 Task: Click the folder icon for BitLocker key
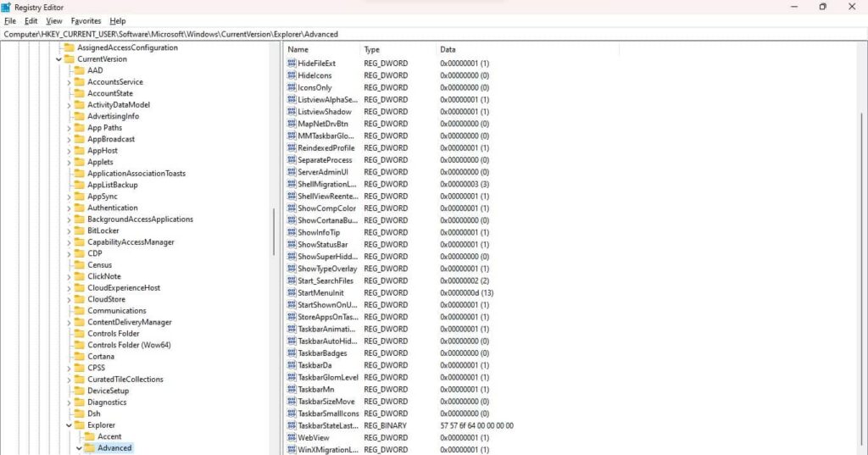pos(79,230)
